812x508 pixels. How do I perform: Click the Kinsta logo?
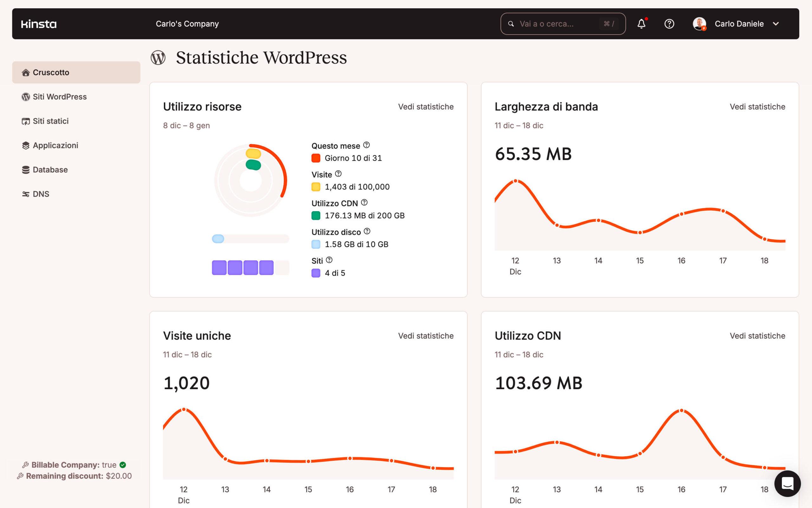point(39,24)
